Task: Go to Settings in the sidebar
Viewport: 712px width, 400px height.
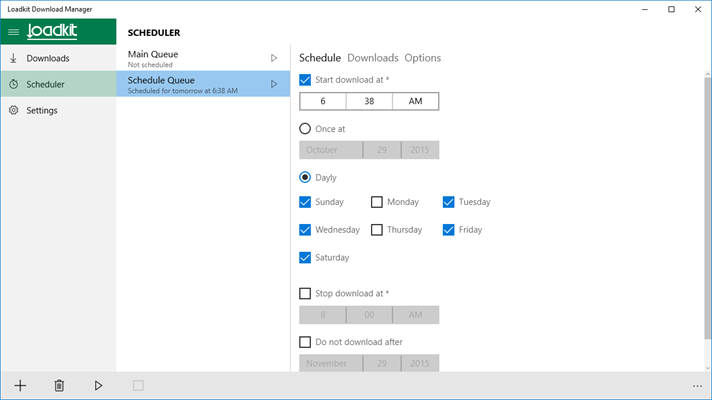Action: coord(41,110)
